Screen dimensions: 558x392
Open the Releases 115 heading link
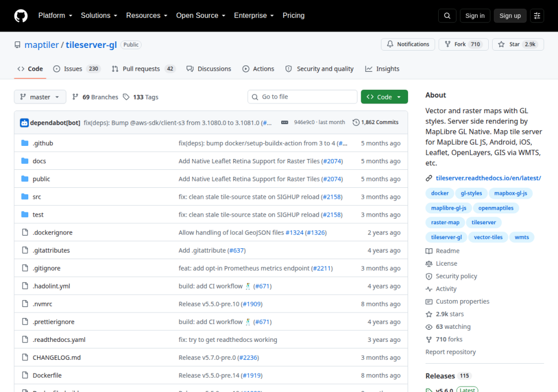448,376
